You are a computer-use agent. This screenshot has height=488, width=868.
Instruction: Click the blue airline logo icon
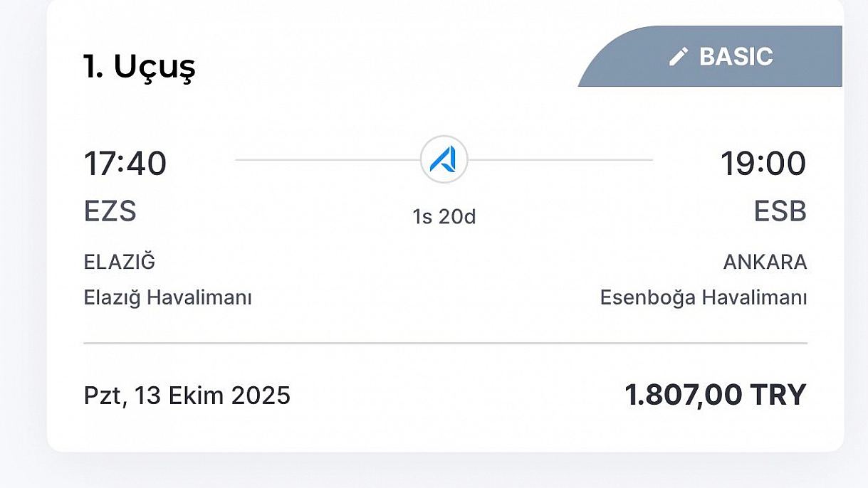[444, 159]
